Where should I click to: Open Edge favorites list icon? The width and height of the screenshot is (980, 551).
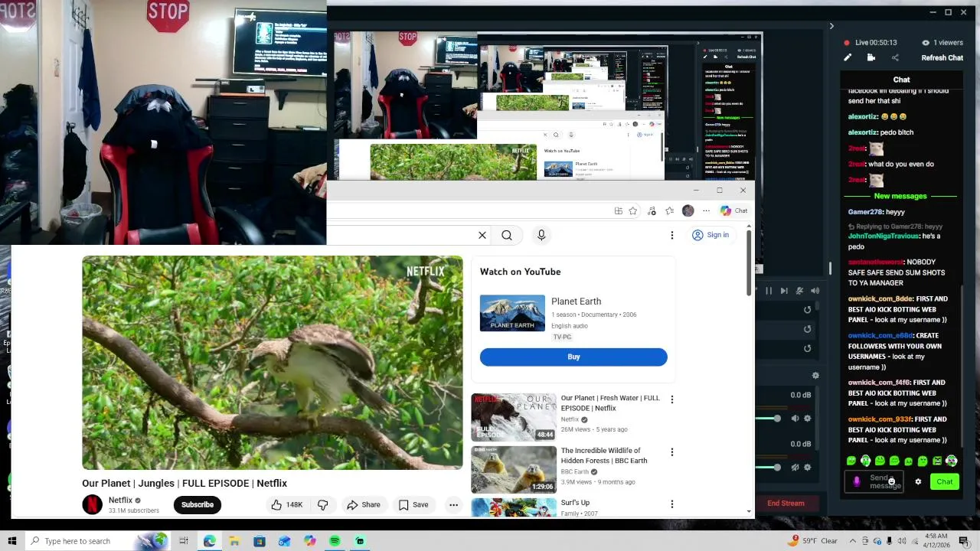(670, 211)
